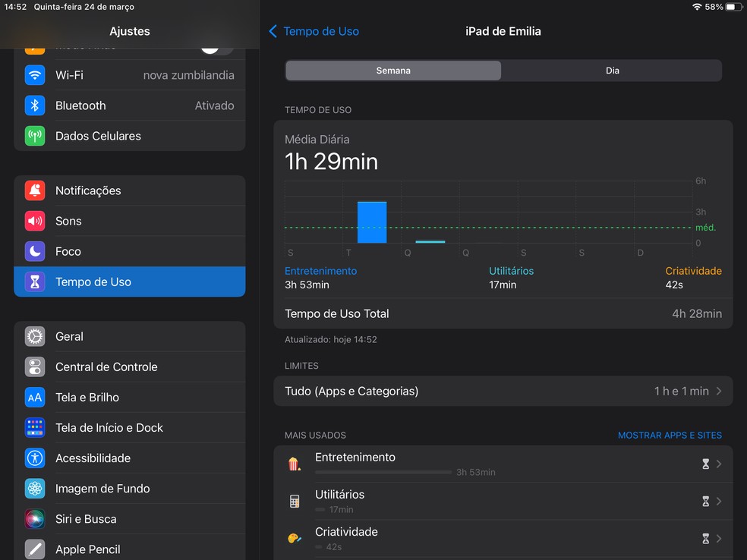Screen dimensions: 747x560
Task: Select Tempo de Uso in sidebar
Action: pyautogui.click(x=130, y=282)
